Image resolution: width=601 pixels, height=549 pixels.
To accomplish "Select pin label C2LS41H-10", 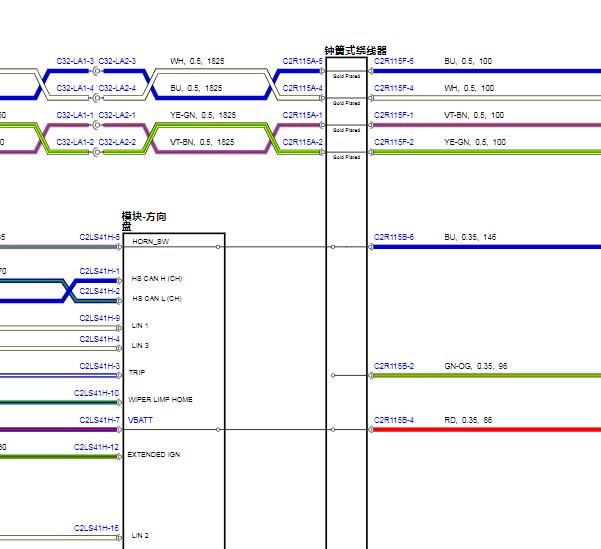I will 97,393.
